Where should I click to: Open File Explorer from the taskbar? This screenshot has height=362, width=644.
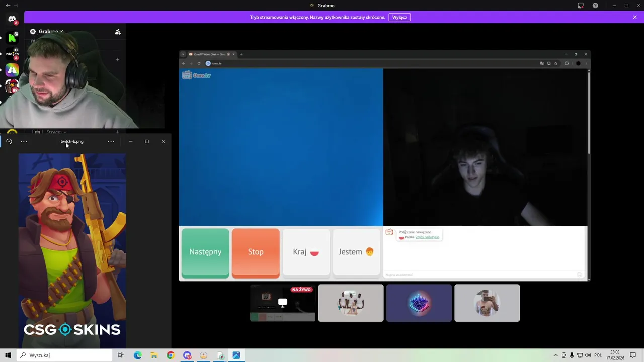pyautogui.click(x=154, y=355)
